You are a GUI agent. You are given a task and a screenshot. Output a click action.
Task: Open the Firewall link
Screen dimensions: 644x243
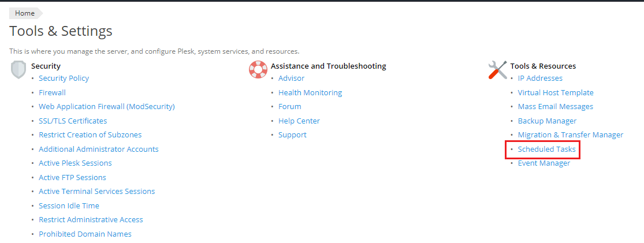(x=52, y=92)
